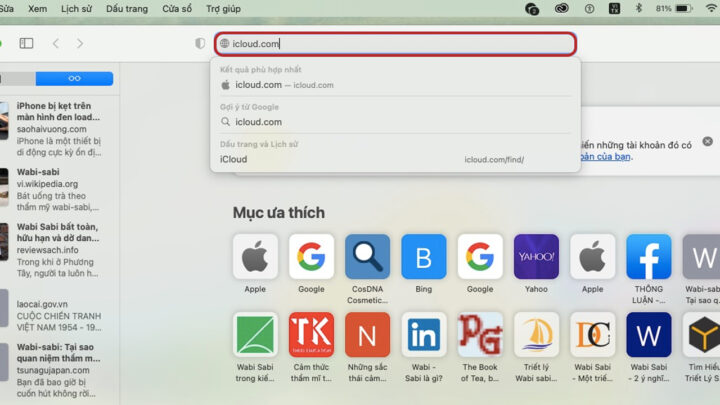Open iCloud bookmark icloud.com/find/

(395, 159)
